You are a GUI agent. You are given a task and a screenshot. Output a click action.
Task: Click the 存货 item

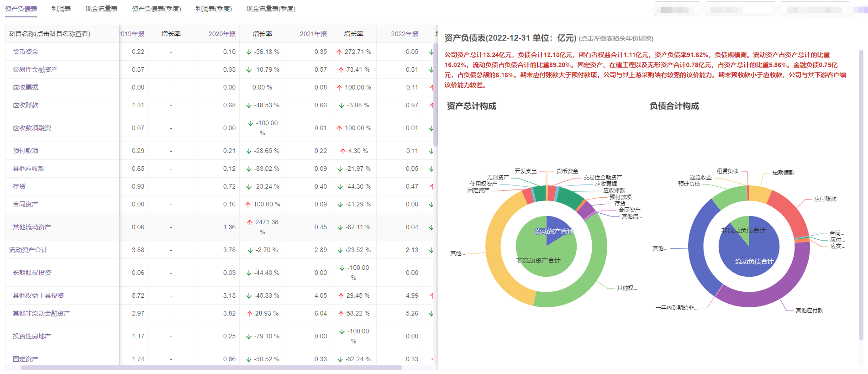(19, 186)
